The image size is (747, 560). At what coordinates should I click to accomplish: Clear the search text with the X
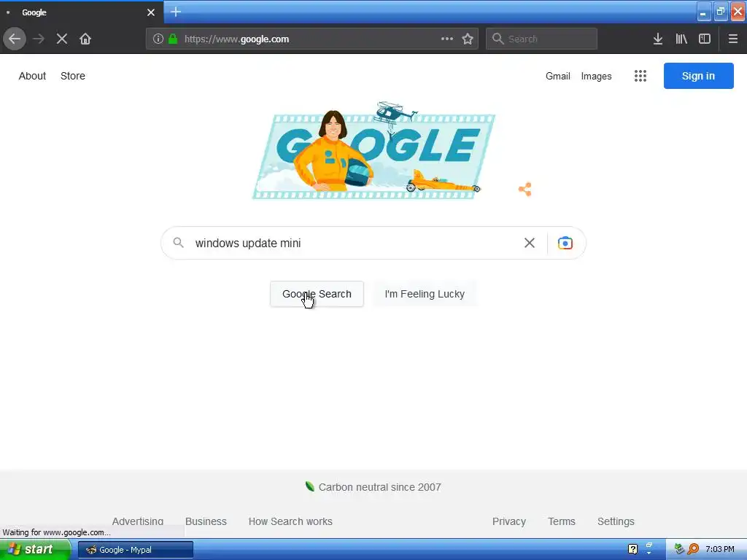(x=530, y=243)
